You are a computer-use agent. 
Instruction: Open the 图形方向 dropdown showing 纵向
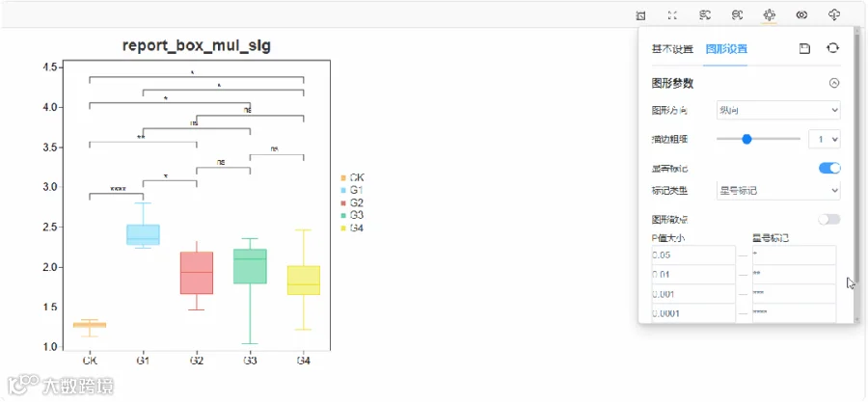(778, 110)
